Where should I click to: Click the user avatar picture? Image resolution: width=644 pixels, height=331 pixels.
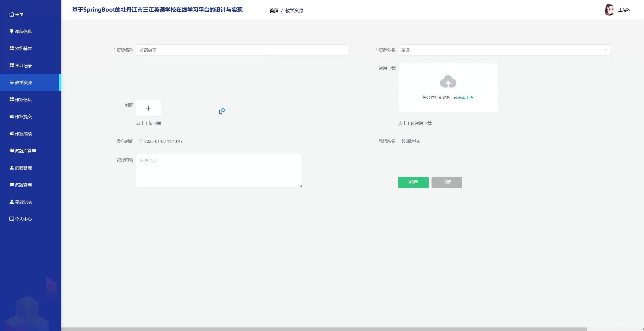(x=609, y=10)
